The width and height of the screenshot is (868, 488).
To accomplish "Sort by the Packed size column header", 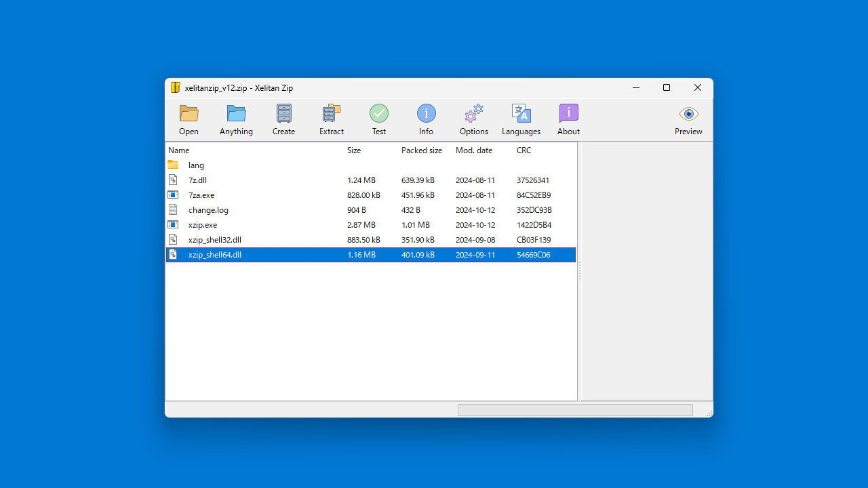I will click(422, 150).
